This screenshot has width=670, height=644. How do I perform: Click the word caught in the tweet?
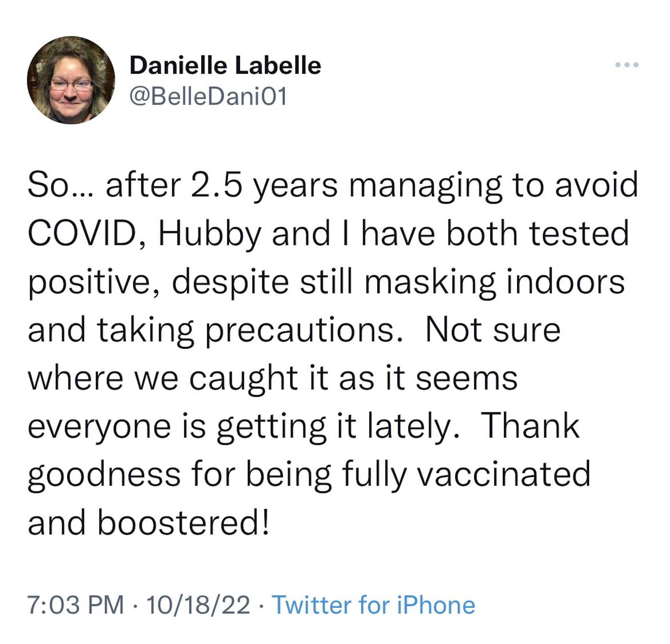(243, 379)
